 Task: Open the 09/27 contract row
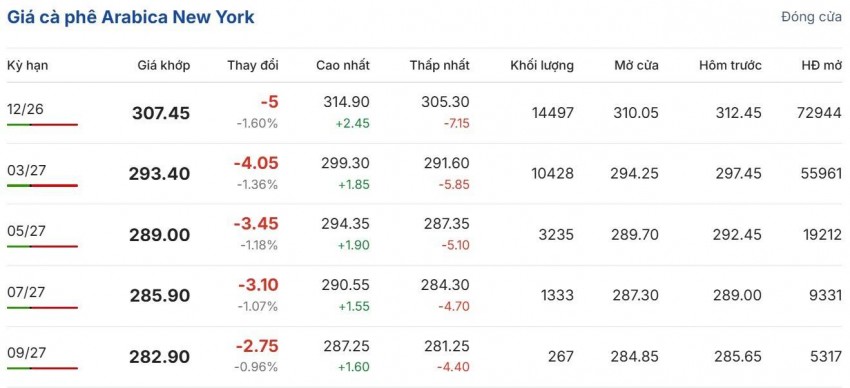[x=425, y=357]
